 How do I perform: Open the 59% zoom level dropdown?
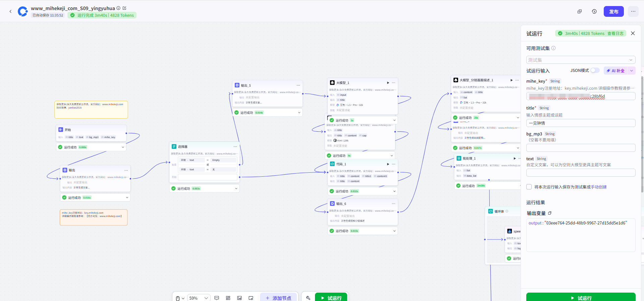[x=198, y=298]
